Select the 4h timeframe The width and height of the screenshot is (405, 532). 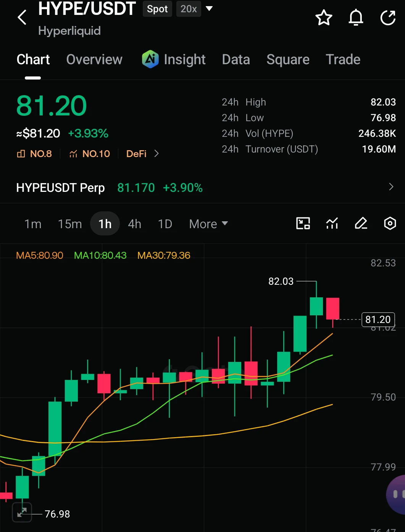134,224
